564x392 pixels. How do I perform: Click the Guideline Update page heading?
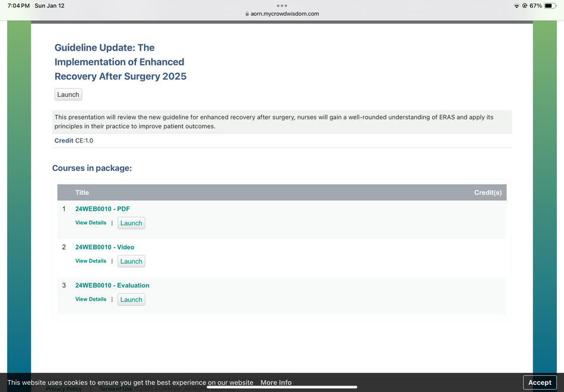[x=121, y=62]
